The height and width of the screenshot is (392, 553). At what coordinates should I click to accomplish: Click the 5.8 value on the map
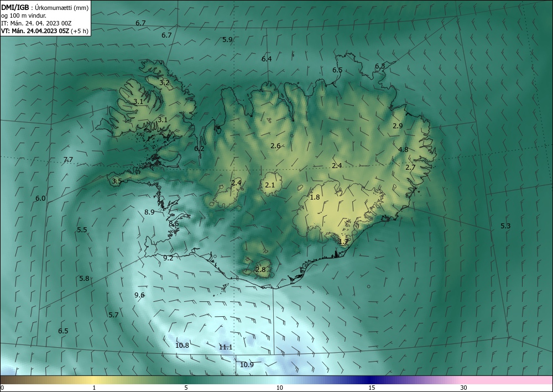84,279
